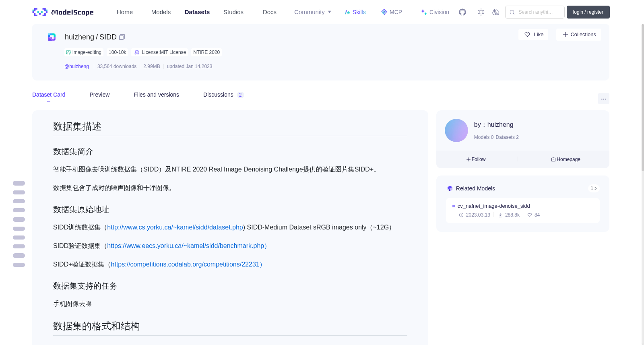
Task: Click the download count 288.8k icon
Action: click(500, 215)
